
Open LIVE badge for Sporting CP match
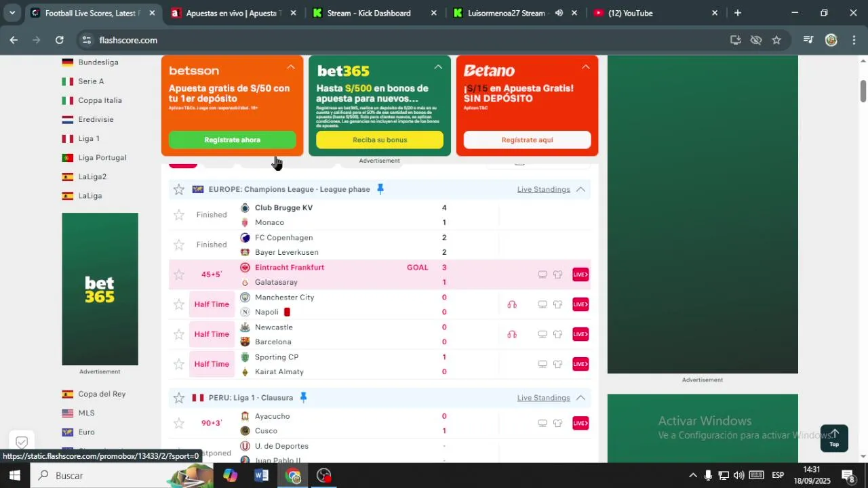click(x=580, y=364)
